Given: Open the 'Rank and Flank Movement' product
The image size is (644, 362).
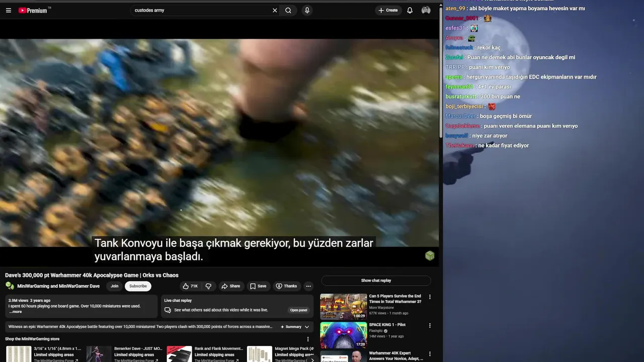Looking at the screenshot, I should [x=205, y=353].
